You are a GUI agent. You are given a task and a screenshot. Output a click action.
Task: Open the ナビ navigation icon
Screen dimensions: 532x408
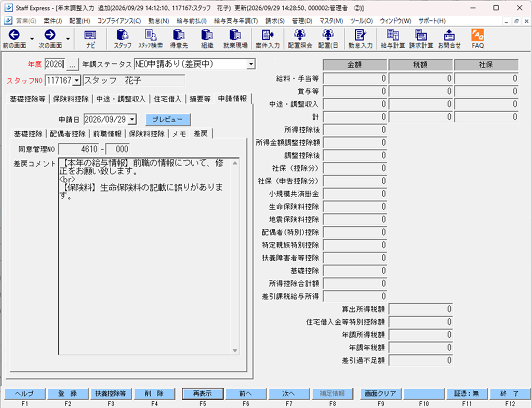[90, 38]
